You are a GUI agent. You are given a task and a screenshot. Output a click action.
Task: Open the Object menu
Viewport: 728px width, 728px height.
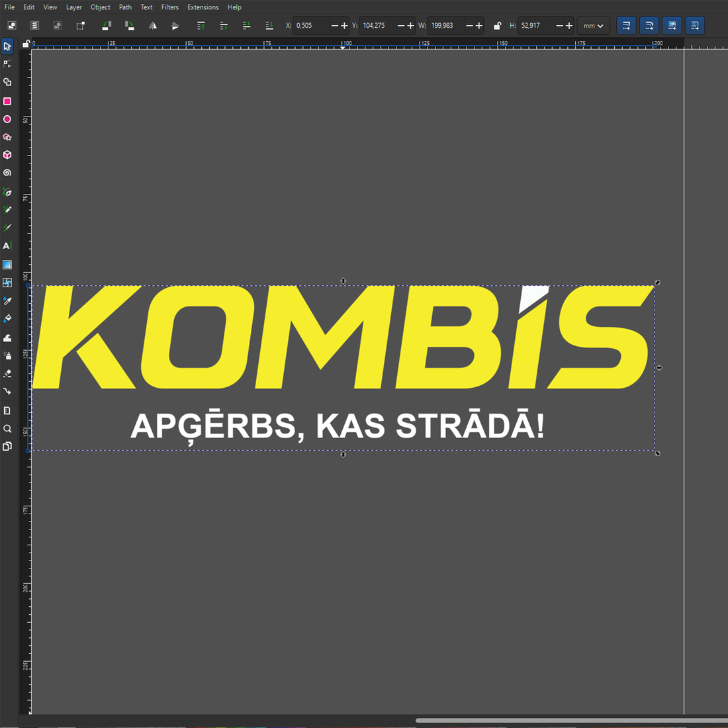(101, 7)
